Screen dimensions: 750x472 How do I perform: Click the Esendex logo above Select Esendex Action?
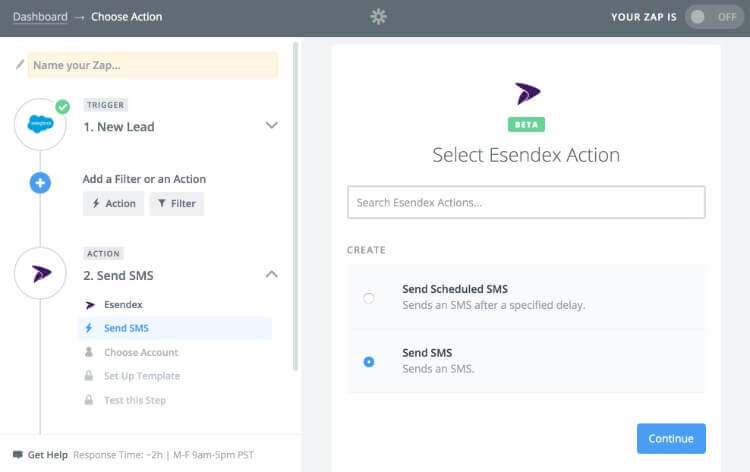(x=527, y=93)
